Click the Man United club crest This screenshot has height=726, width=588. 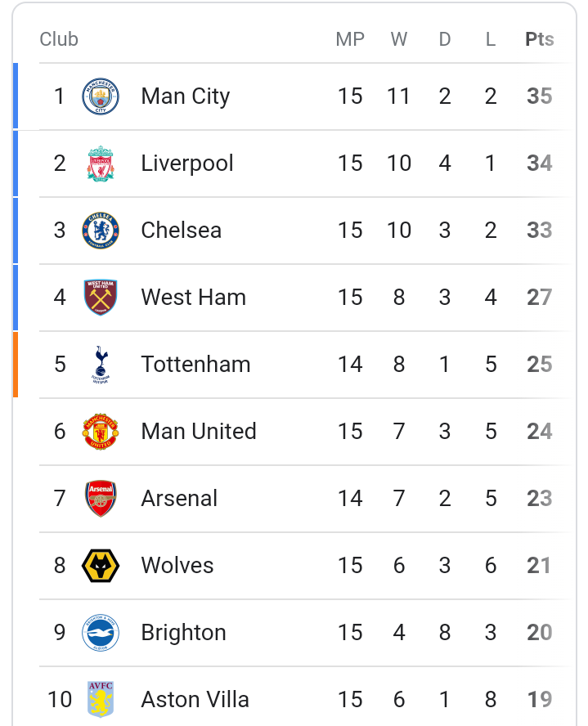click(x=101, y=432)
